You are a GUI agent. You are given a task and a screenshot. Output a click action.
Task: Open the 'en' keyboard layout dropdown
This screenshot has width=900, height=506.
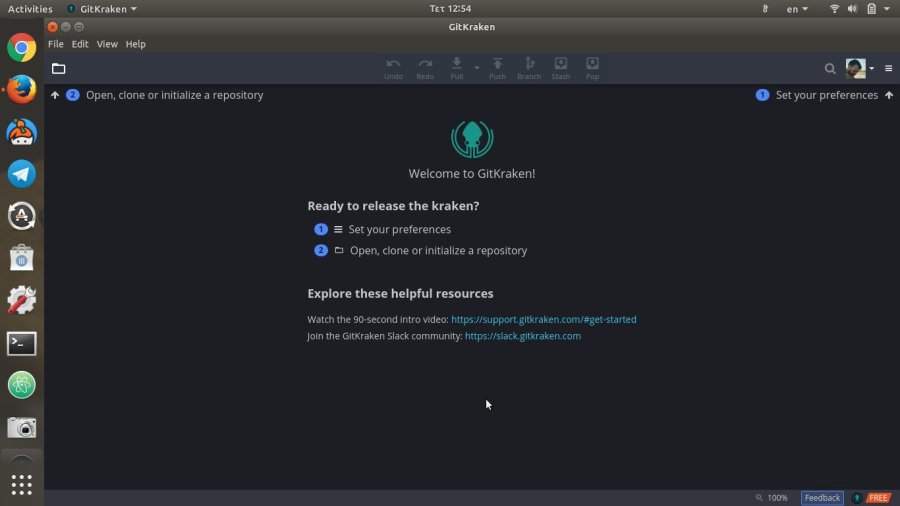[797, 9]
